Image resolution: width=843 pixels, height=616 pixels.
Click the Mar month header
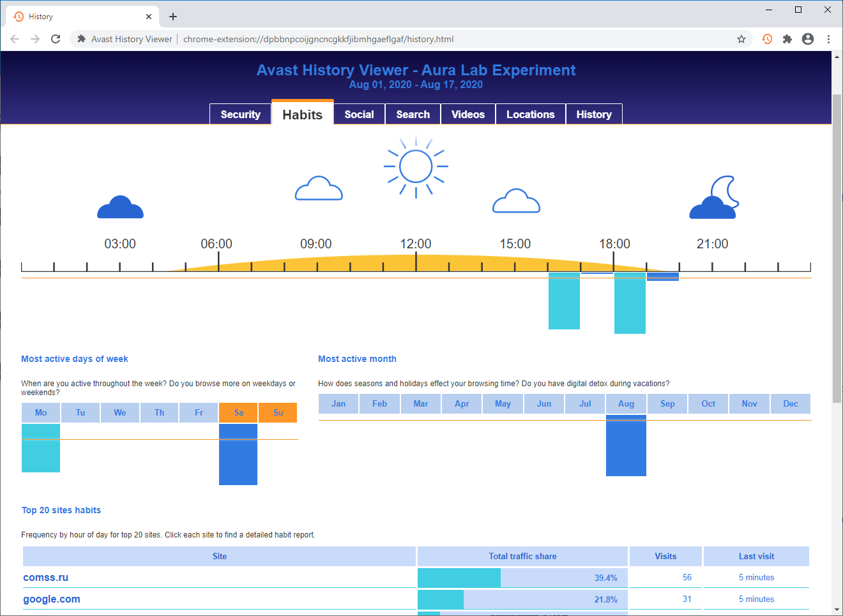coord(421,403)
